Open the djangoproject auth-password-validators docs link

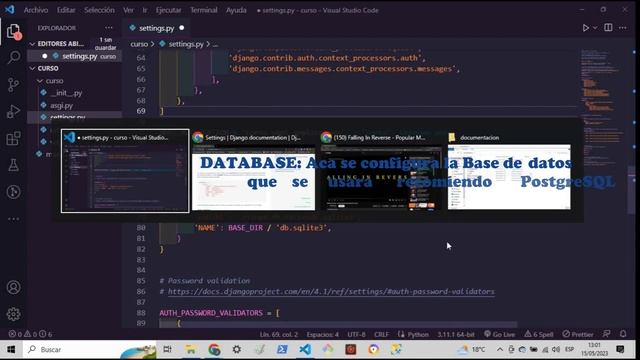[x=331, y=291]
